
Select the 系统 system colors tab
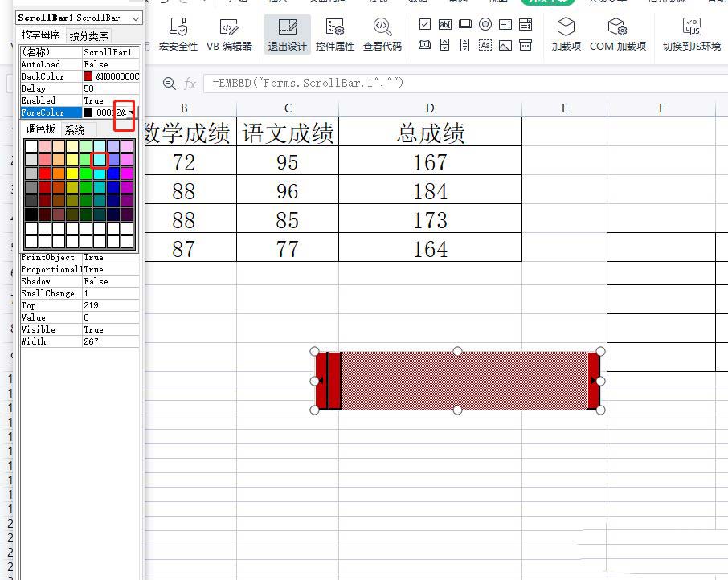pos(74,130)
